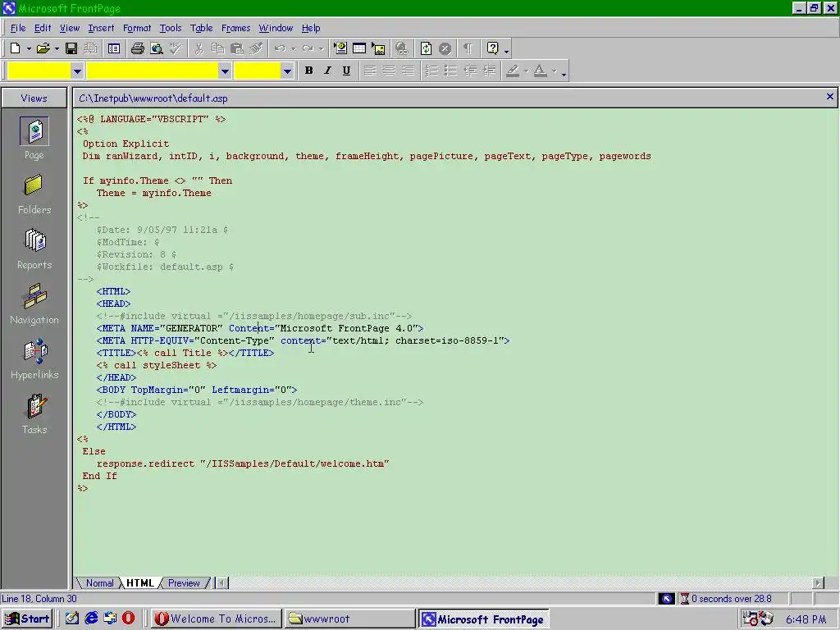Viewport: 840px width, 630px height.
Task: Switch to the wwwroot taskbar window
Action: 349,619
